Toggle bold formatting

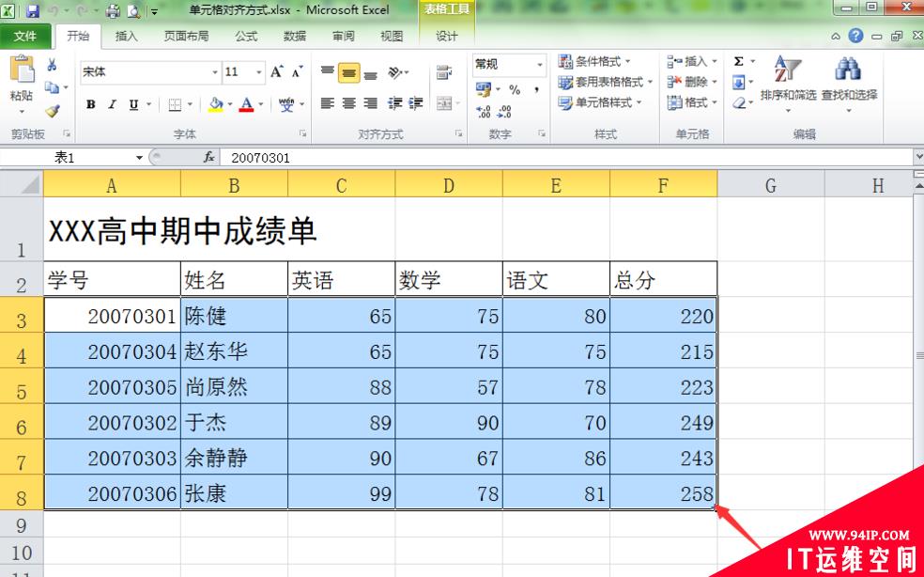pos(91,104)
